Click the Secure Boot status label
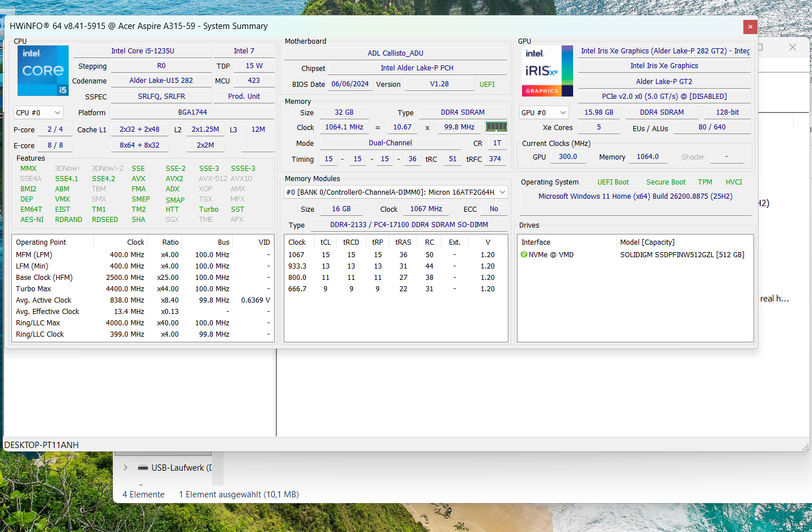This screenshot has width=812, height=532. (x=666, y=182)
